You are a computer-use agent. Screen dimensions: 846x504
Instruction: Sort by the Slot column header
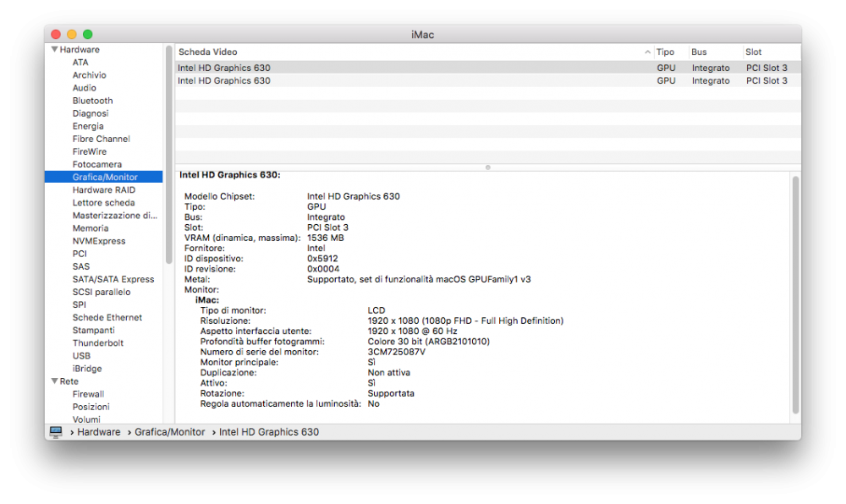click(x=753, y=52)
